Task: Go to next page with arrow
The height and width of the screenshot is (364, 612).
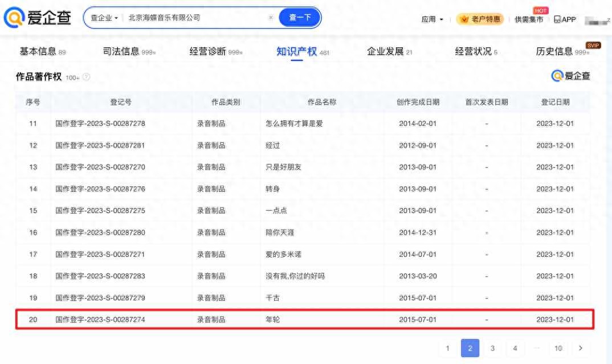Action: pyautogui.click(x=580, y=348)
